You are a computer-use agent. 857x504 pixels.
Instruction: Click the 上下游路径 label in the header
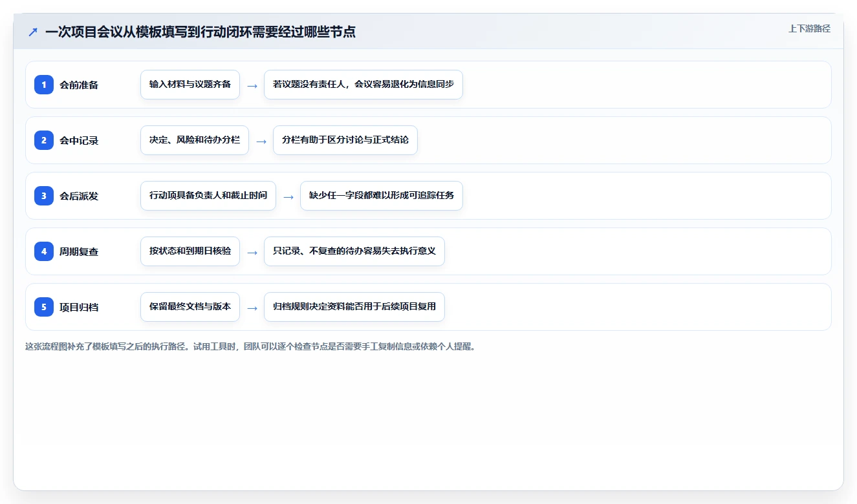809,28
